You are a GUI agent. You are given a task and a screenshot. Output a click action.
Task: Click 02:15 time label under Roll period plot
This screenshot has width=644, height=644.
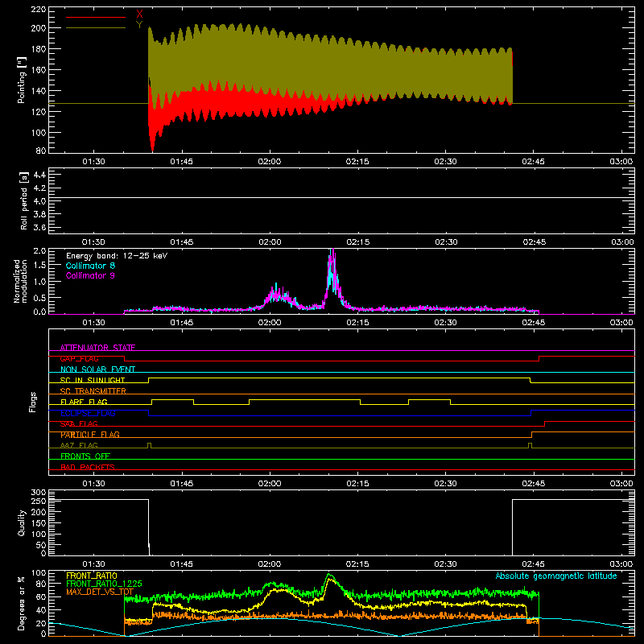357,242
